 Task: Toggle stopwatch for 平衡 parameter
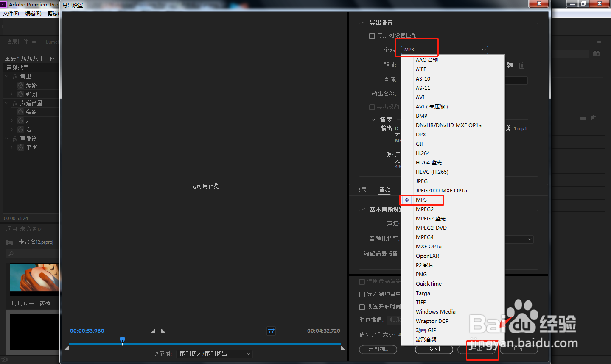pyautogui.click(x=20, y=147)
